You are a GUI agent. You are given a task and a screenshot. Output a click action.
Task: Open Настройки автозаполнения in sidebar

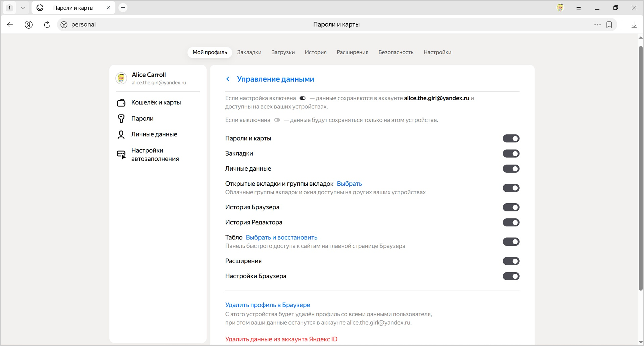[x=155, y=154]
